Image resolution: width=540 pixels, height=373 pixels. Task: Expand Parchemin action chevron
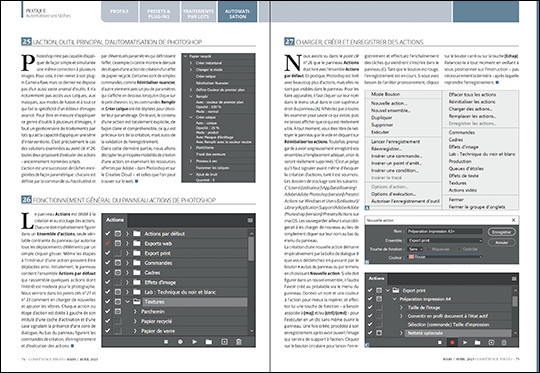pos(135,311)
